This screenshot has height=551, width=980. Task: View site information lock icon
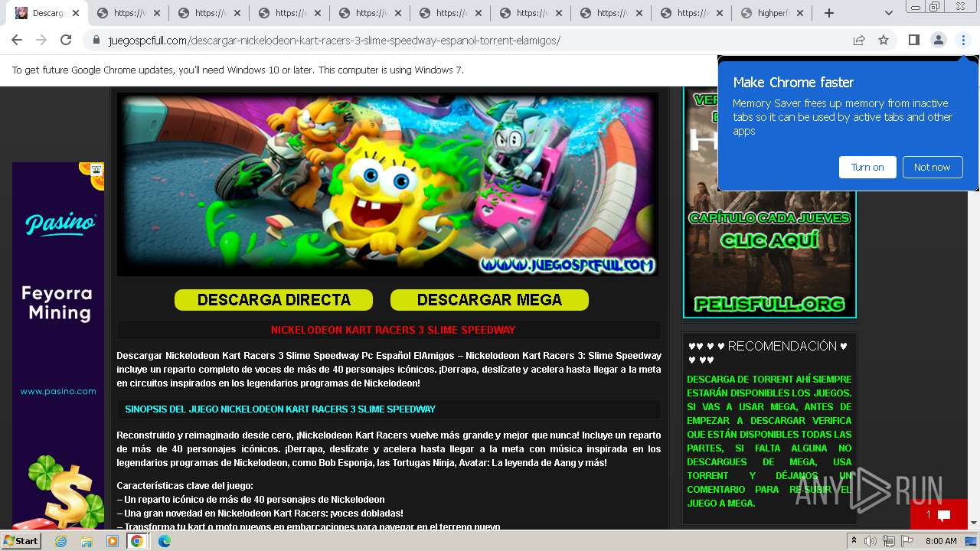pos(96,41)
